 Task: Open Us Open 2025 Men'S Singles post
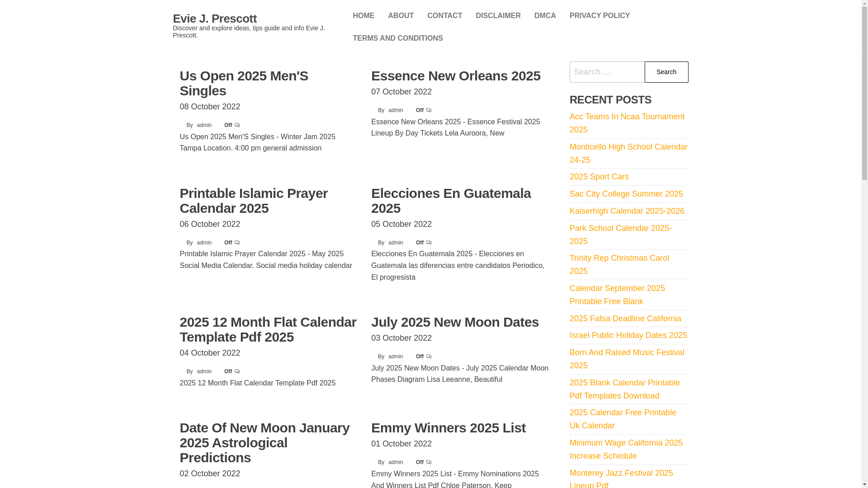tap(244, 83)
